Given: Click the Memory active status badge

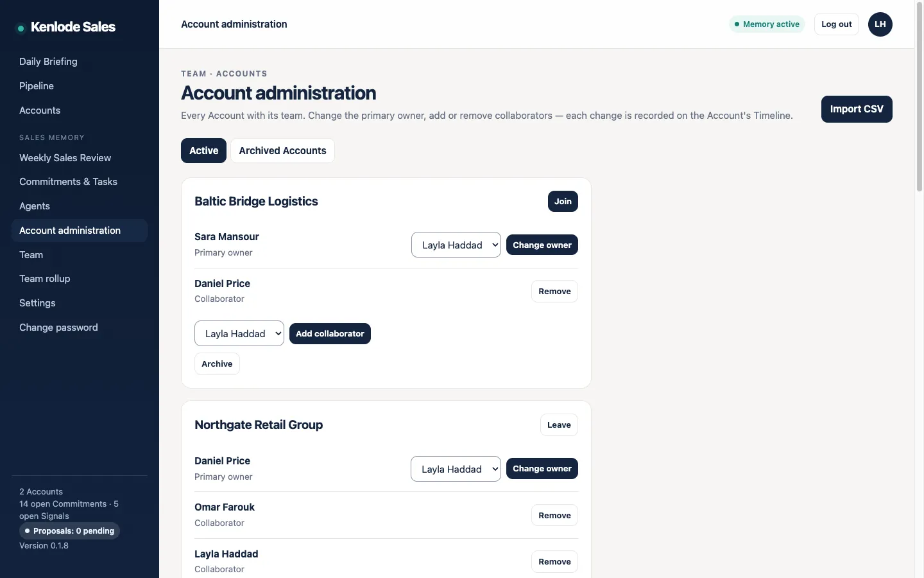Looking at the screenshot, I should click(x=767, y=24).
